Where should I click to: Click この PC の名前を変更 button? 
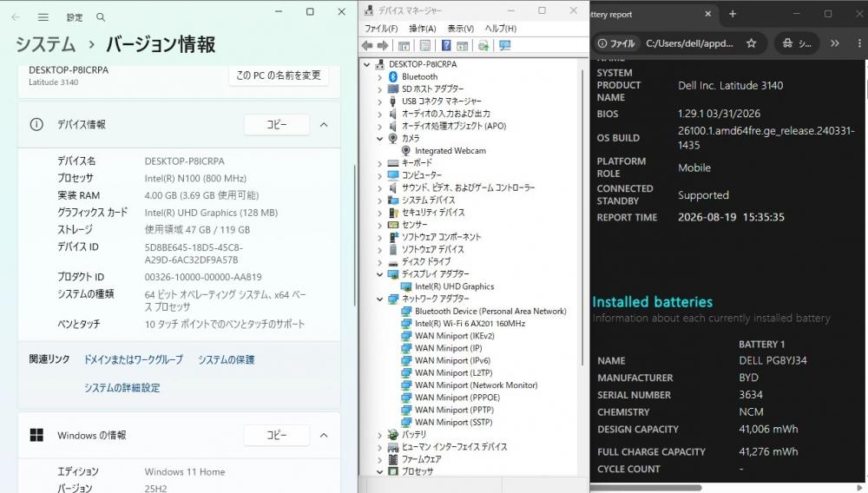click(x=279, y=76)
